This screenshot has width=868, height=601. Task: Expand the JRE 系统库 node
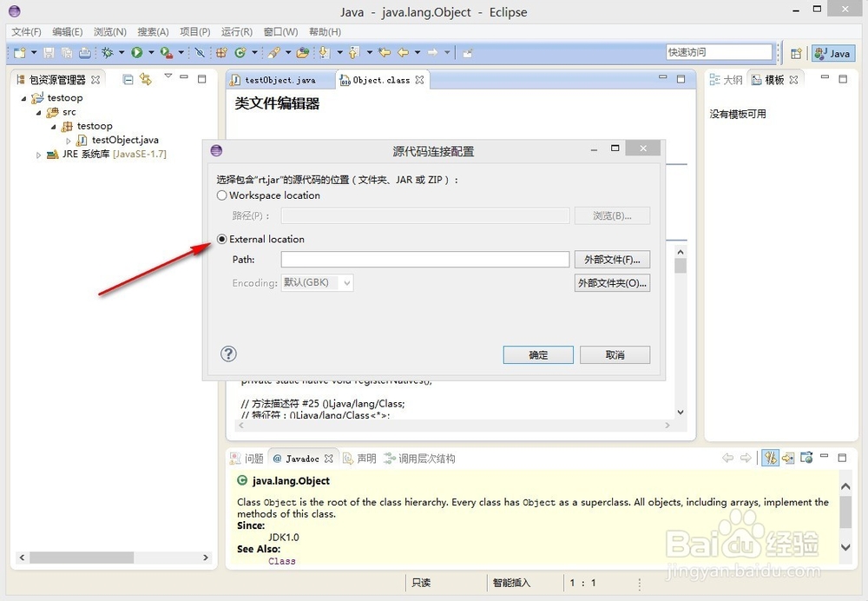(38, 155)
